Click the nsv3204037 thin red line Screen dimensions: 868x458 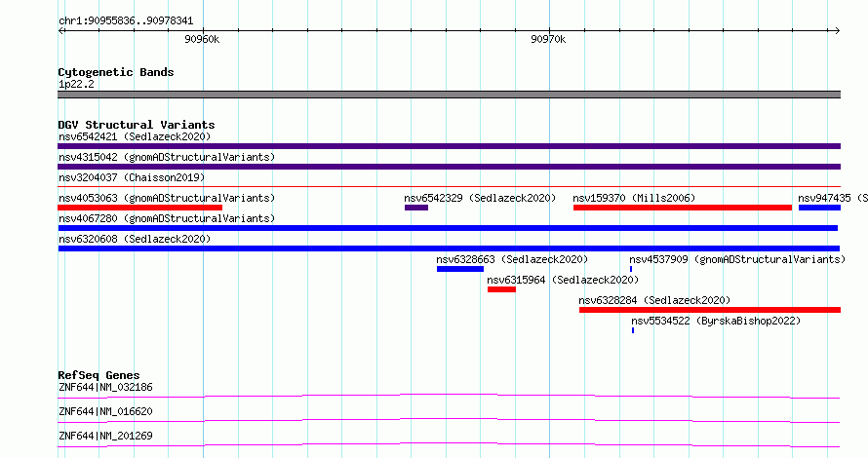tap(449, 187)
